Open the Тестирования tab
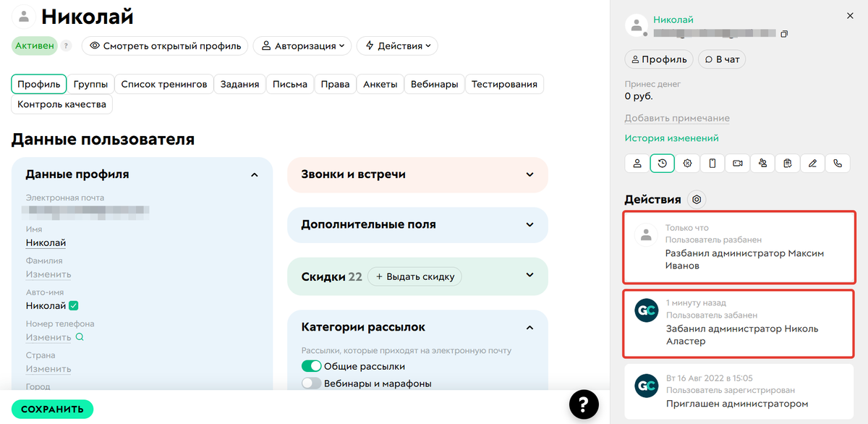Image resolution: width=868 pixels, height=424 pixels. 506,84
